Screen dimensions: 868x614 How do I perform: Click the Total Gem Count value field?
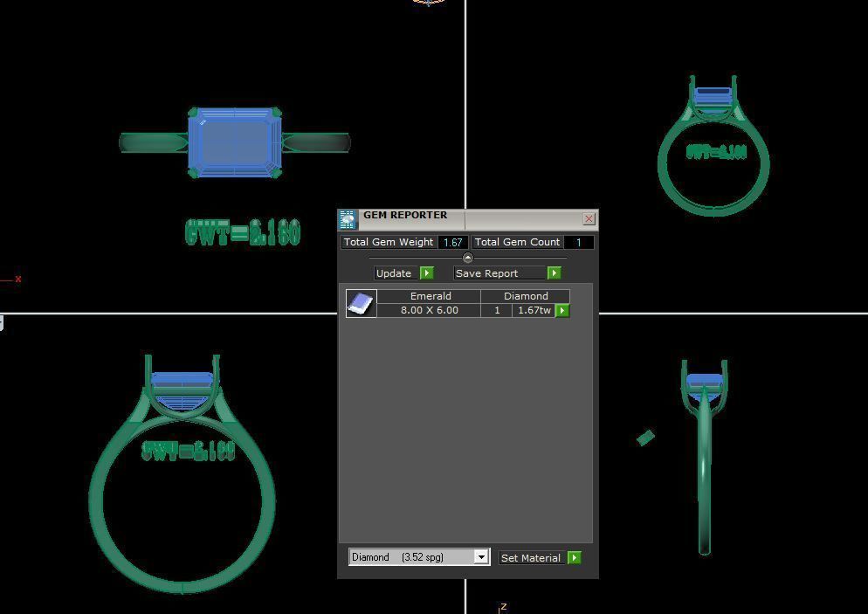578,242
